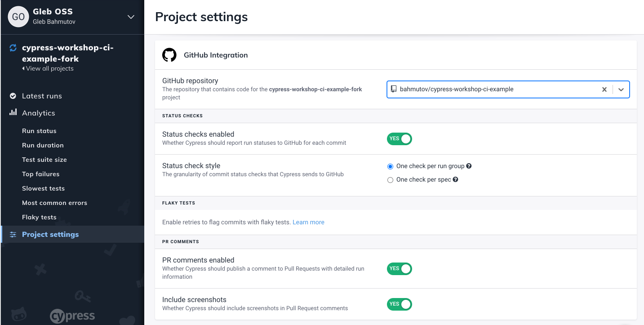Select One check per run group
Image resolution: width=644 pixels, height=325 pixels.
[390, 166]
